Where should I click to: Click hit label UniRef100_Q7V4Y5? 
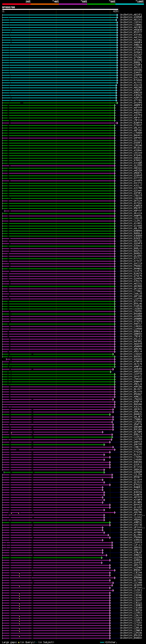click(131, 50)
